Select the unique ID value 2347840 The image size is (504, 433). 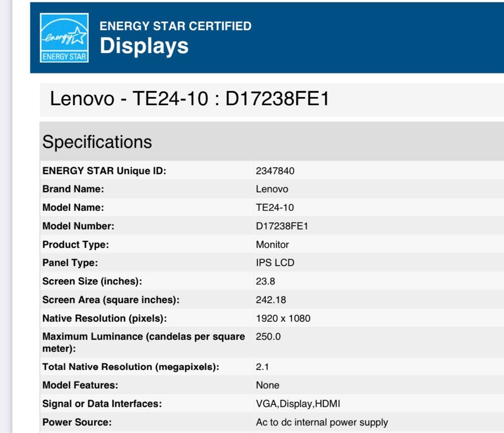(275, 171)
